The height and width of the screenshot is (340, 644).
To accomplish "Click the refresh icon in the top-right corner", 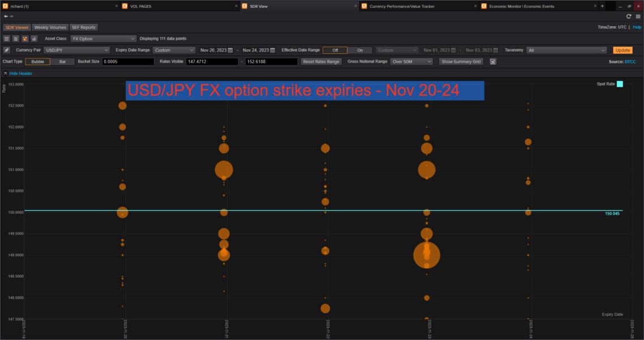I will (x=628, y=16).
